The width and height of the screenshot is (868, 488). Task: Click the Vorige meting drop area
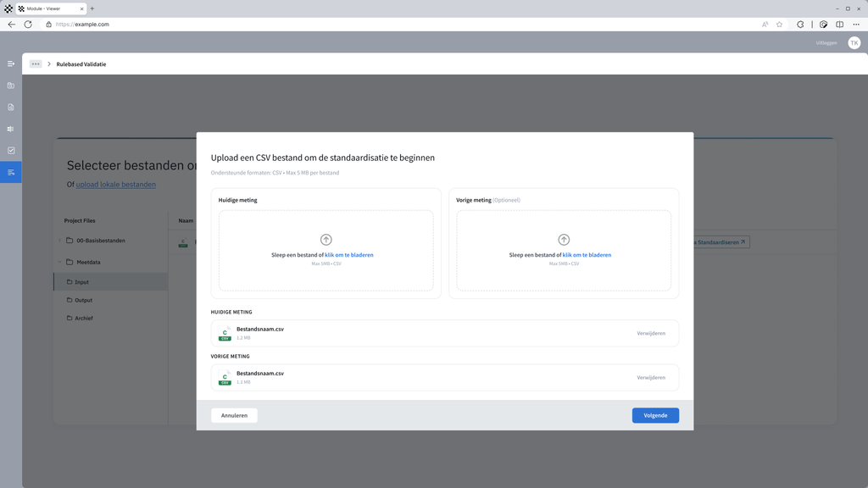564,250
